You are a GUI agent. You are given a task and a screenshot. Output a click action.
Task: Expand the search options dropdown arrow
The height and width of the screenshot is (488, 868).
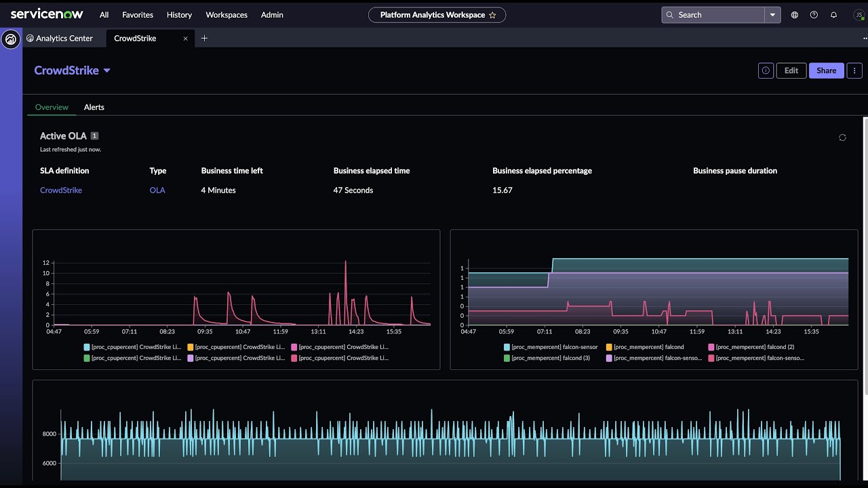(772, 15)
